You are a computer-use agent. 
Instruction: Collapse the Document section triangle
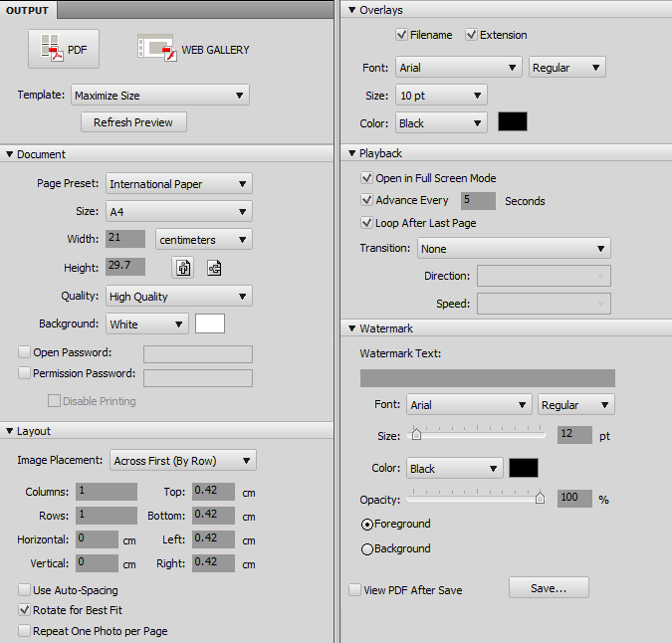click(x=10, y=154)
